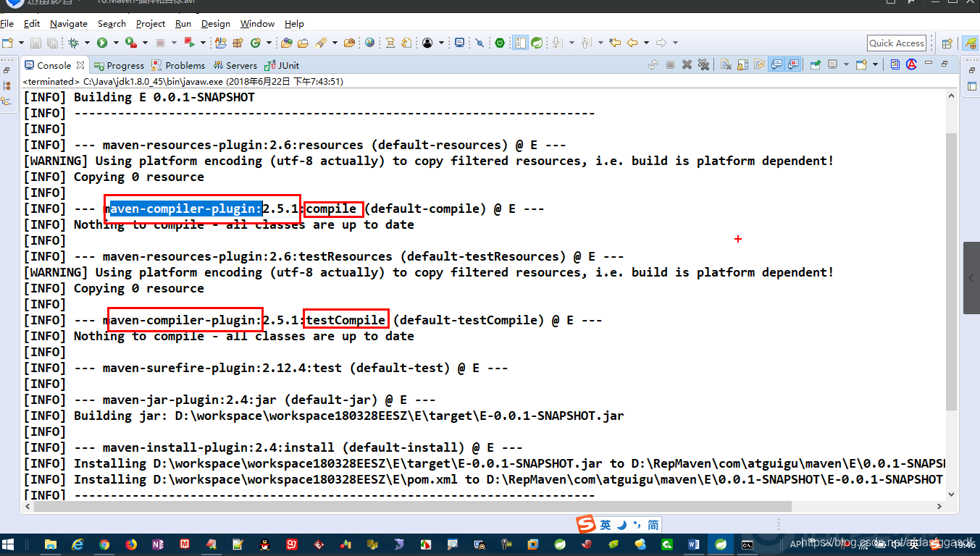Click the Search flashlight icon
The height and width of the screenshot is (556, 980).
click(x=319, y=43)
